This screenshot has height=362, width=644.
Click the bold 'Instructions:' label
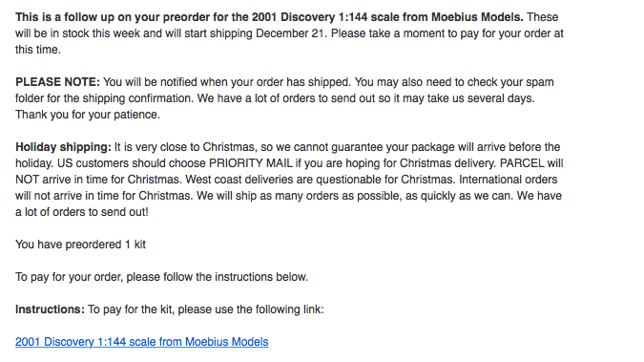pyautogui.click(x=51, y=309)
